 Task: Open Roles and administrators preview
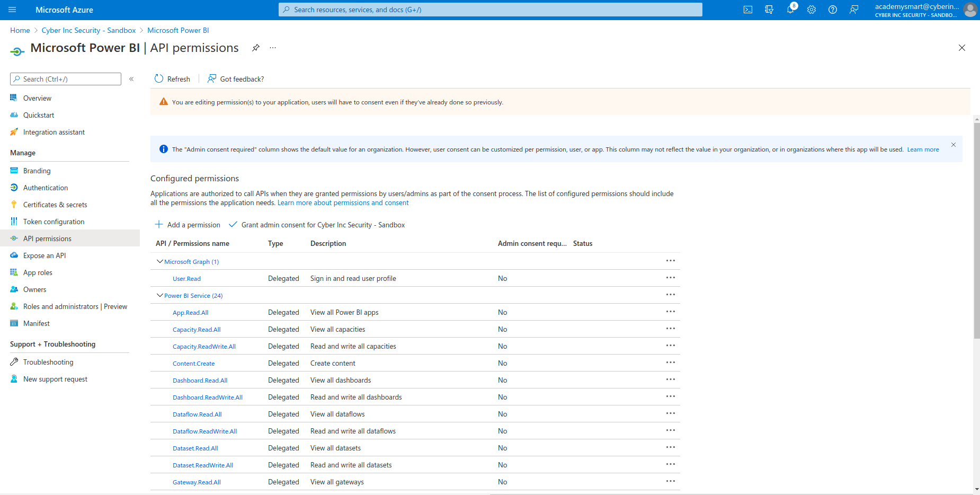[75, 306]
